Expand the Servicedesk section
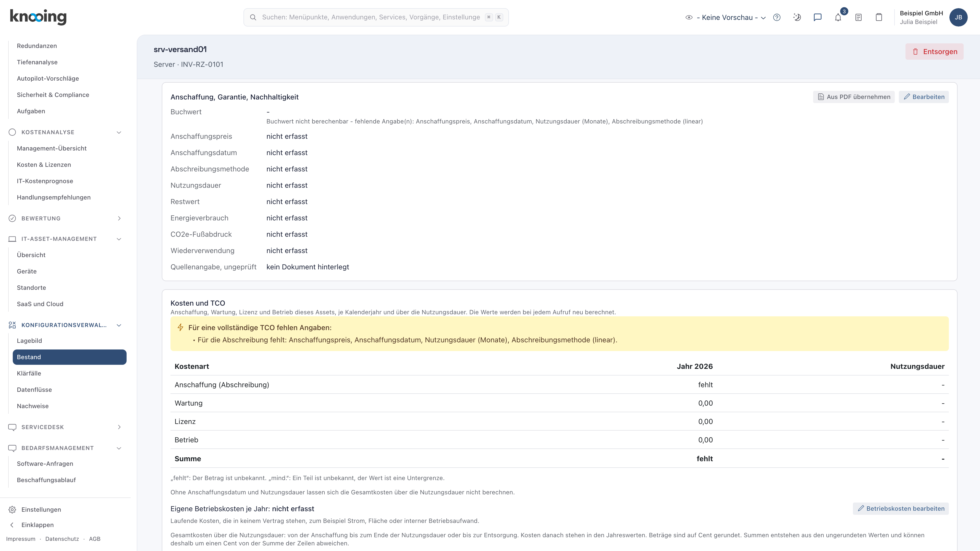The image size is (980, 551). pos(119,427)
